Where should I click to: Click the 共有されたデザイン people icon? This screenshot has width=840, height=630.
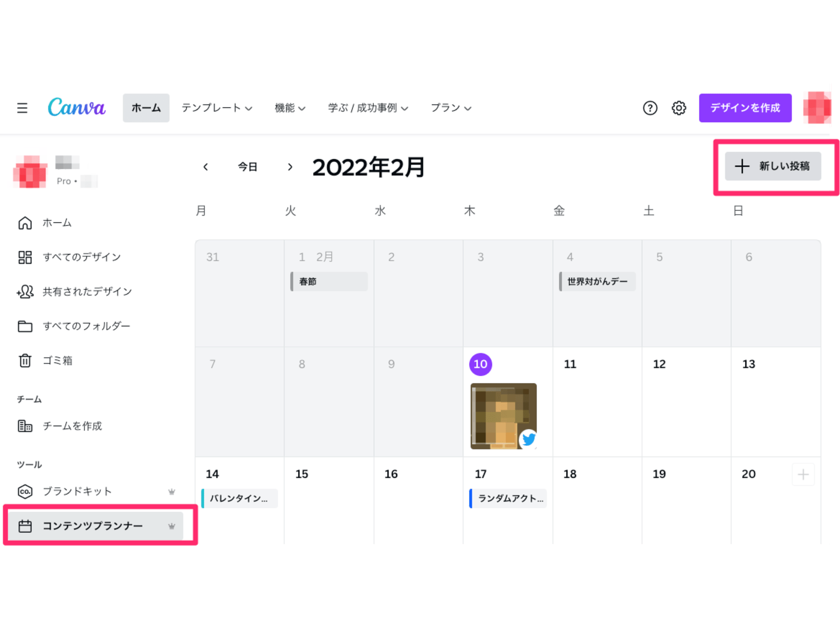pos(25,291)
